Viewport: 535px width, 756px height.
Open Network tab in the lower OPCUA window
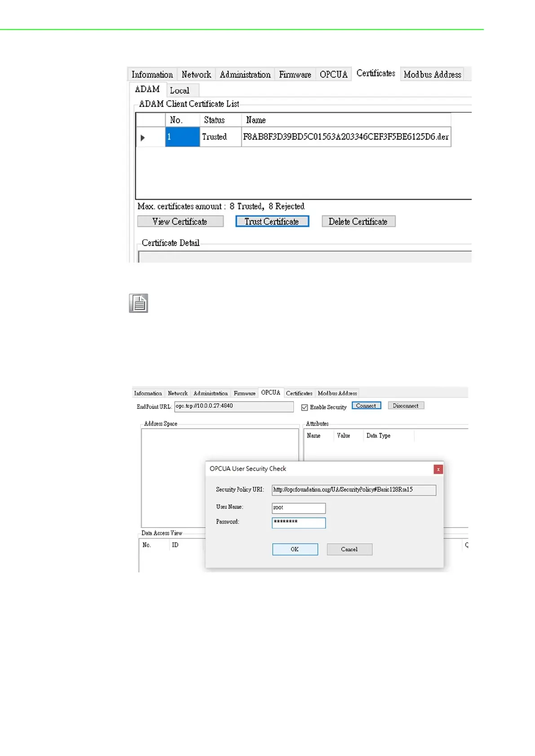click(177, 393)
